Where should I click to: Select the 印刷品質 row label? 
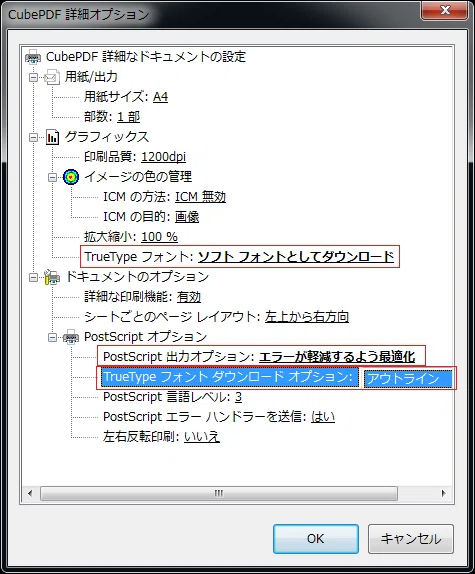click(x=111, y=157)
